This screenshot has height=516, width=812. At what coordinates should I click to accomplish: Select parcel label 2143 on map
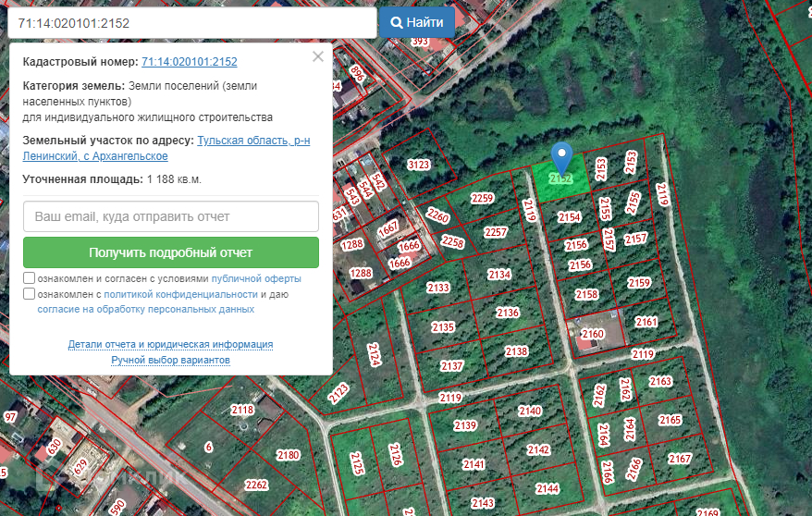483,503
